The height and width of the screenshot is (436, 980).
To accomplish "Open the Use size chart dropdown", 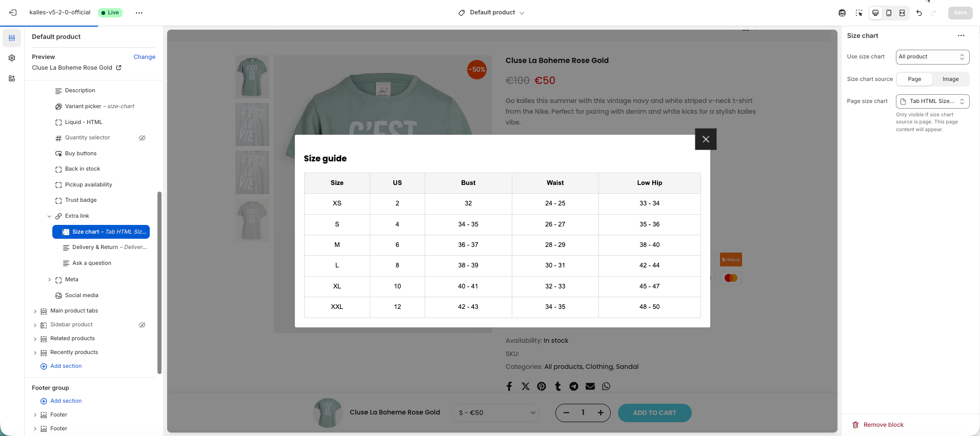I will point(932,57).
